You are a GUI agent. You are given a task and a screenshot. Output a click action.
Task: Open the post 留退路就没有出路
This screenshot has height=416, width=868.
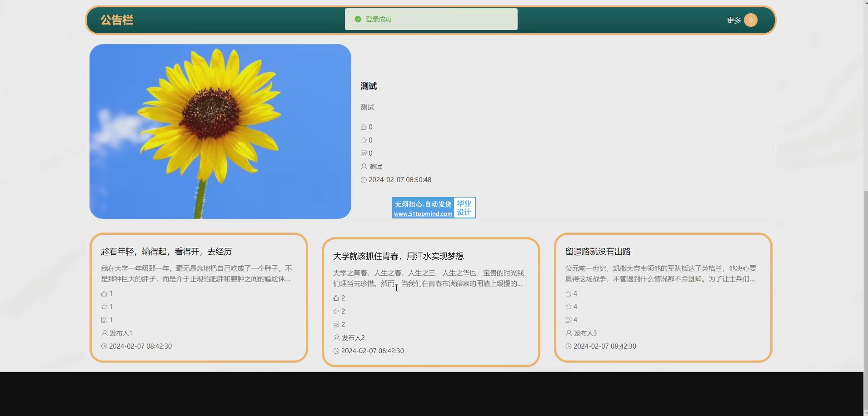point(598,252)
